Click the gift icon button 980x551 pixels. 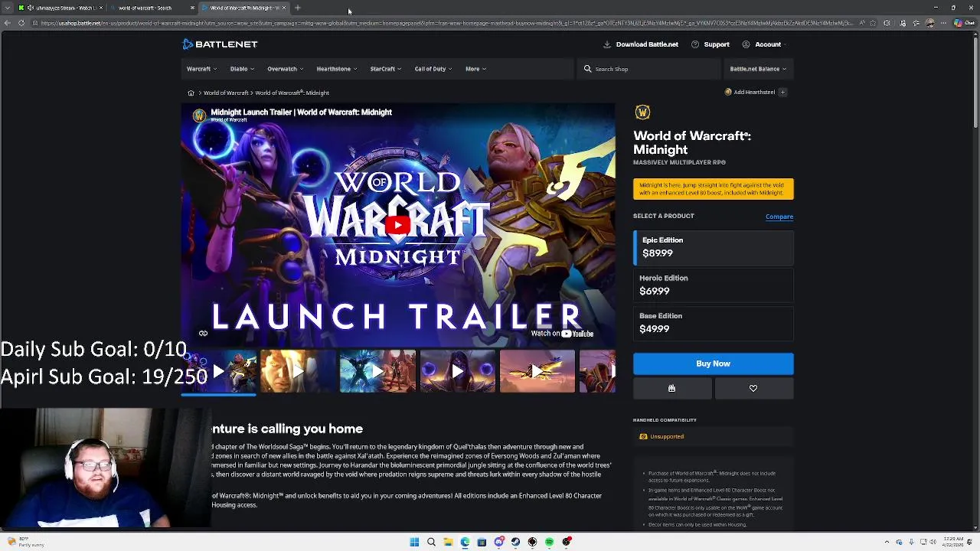[x=672, y=389]
